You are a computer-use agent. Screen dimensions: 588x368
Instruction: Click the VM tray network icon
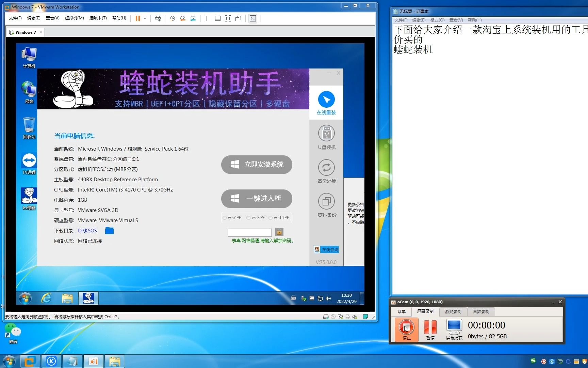[320, 298]
